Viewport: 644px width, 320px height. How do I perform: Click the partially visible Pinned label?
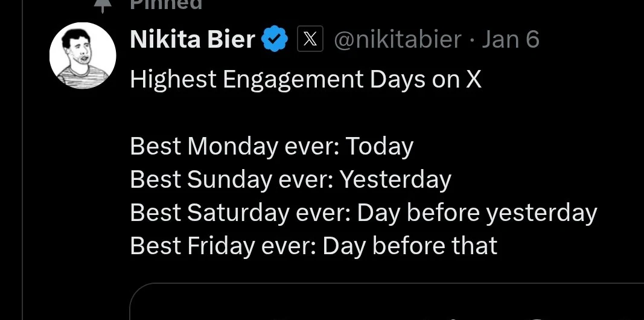click(x=166, y=4)
